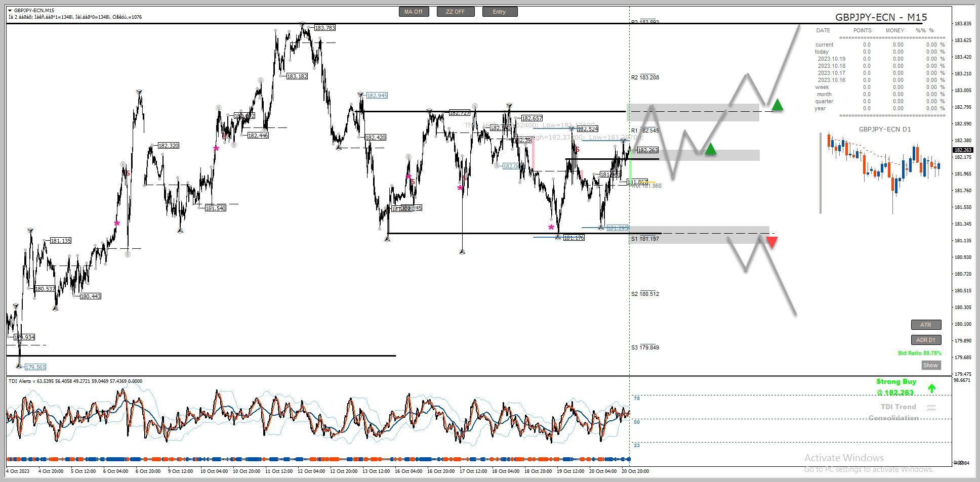980x482 pixels.
Task: Click the 181.176 swing low label
Action: (574, 238)
